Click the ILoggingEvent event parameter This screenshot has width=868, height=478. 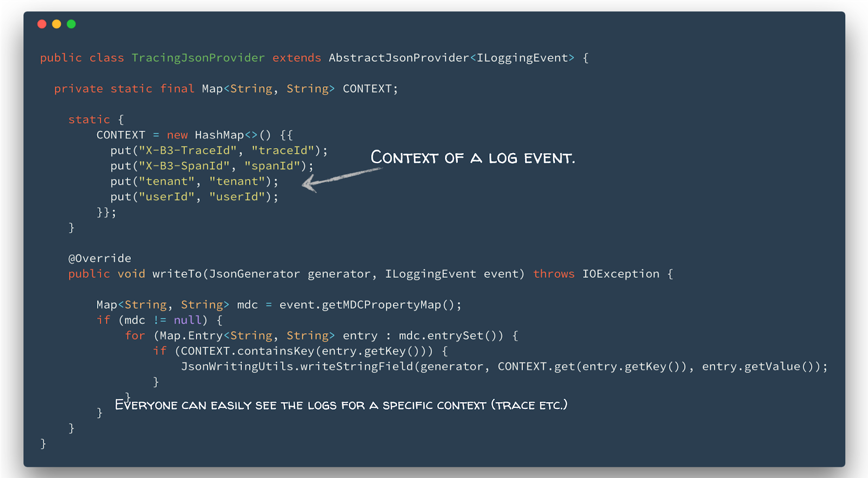click(451, 274)
